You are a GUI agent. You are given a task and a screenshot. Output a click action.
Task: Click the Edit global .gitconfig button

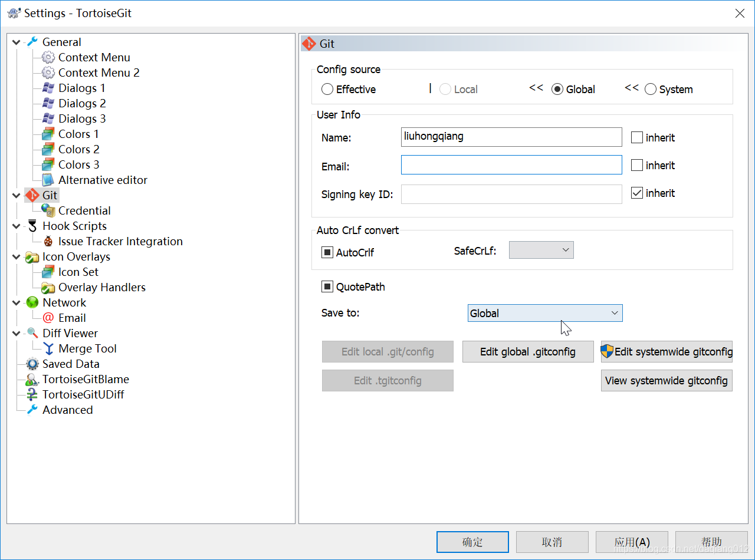click(x=528, y=351)
